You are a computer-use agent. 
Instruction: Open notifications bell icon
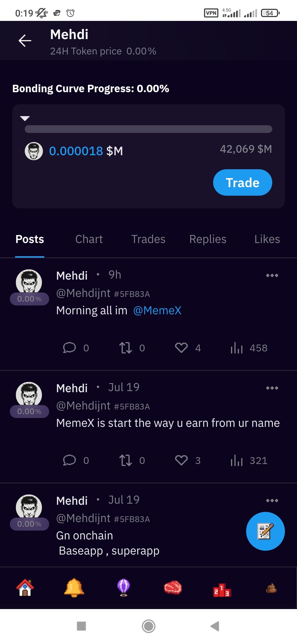[x=74, y=588]
